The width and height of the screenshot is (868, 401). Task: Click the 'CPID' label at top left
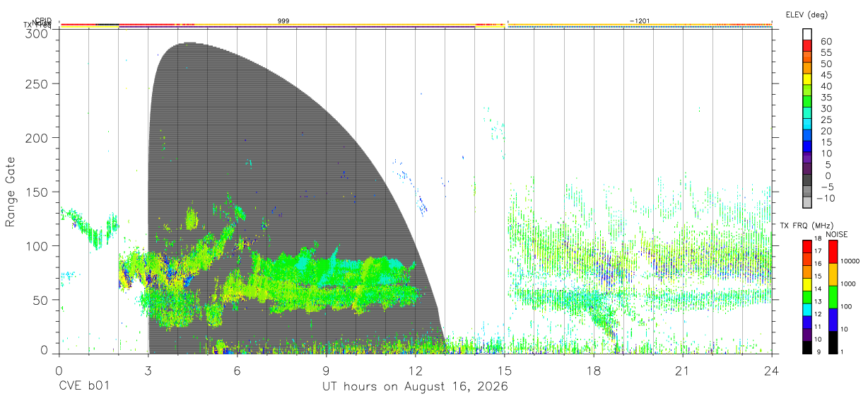[x=43, y=21]
